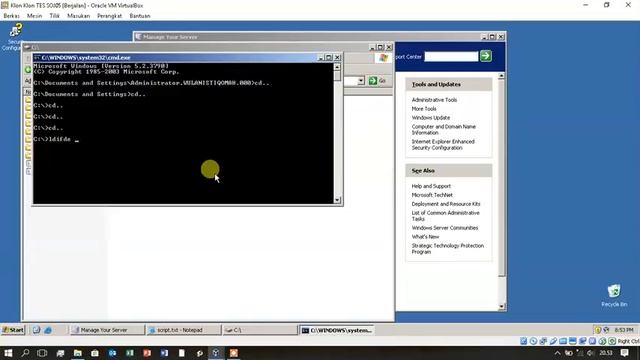
Task: Open the explorer address bar dropdown
Action: pos(361,81)
